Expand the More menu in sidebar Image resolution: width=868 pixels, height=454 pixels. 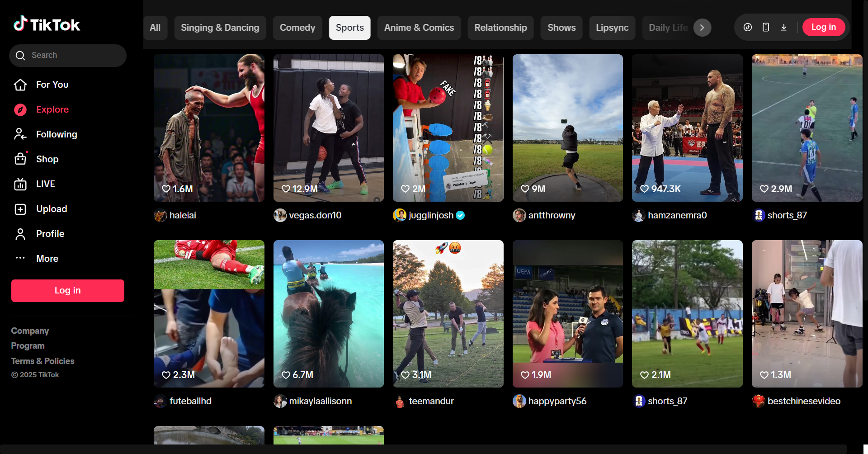click(20, 259)
